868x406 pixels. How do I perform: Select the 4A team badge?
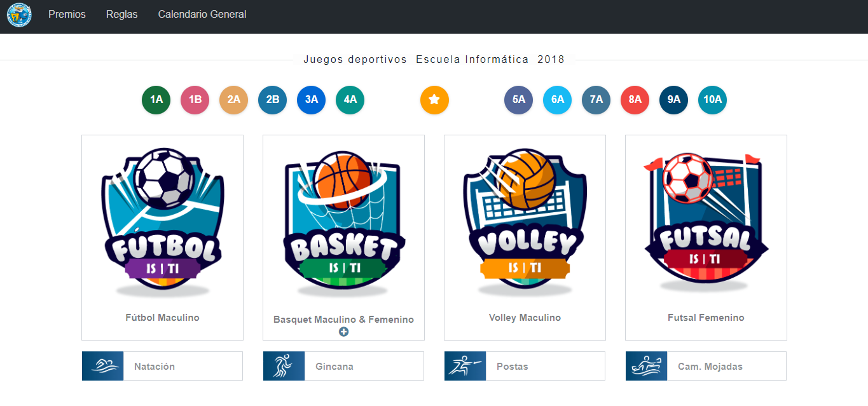point(350,100)
